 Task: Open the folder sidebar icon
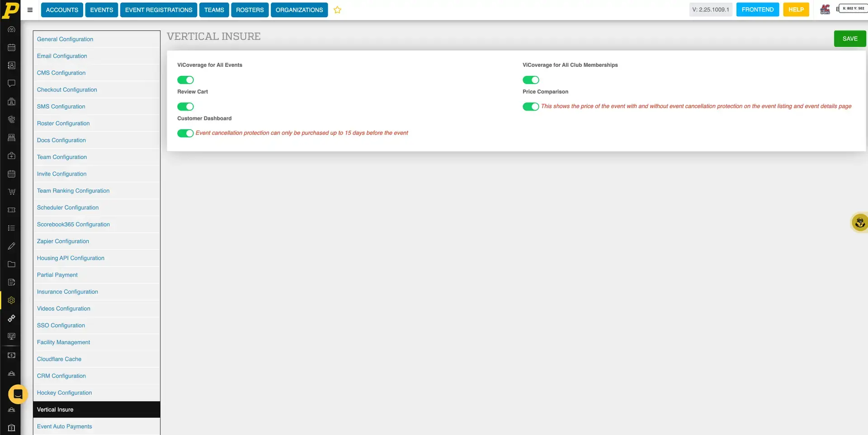(11, 264)
